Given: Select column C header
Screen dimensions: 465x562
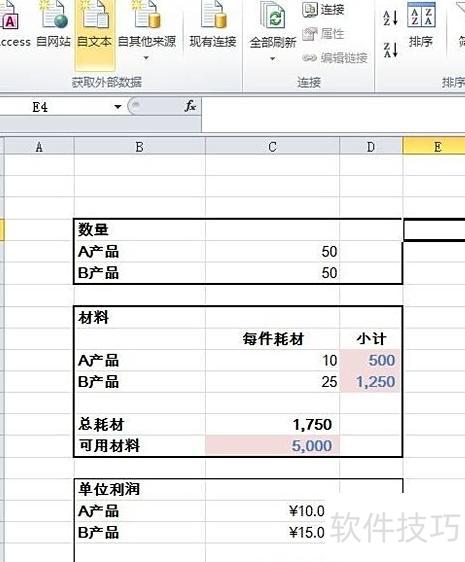Looking at the screenshot, I should [272, 147].
